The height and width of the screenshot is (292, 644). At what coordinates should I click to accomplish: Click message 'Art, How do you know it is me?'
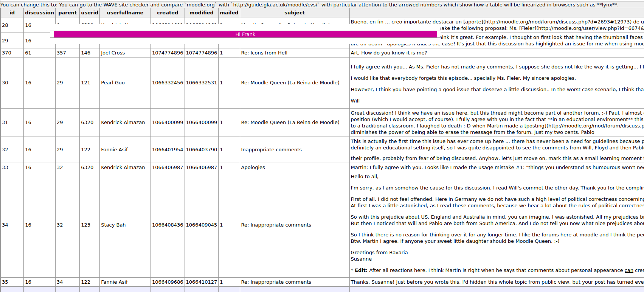click(389, 53)
